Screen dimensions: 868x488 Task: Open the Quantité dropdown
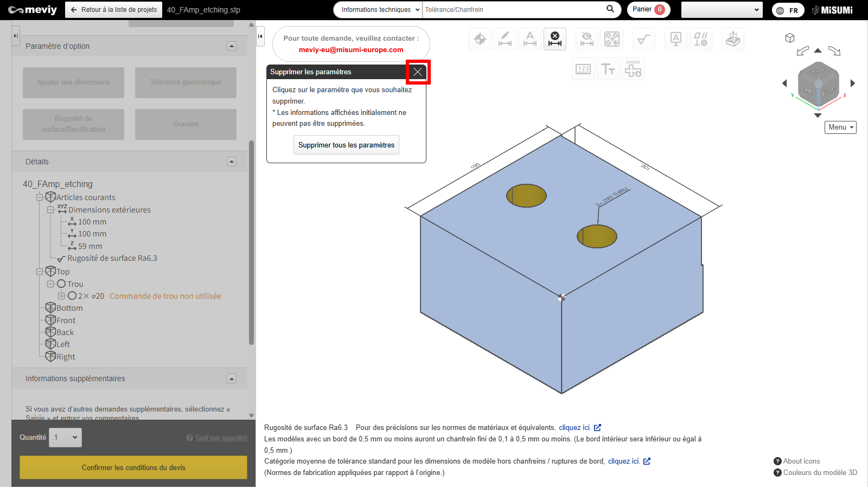click(66, 438)
